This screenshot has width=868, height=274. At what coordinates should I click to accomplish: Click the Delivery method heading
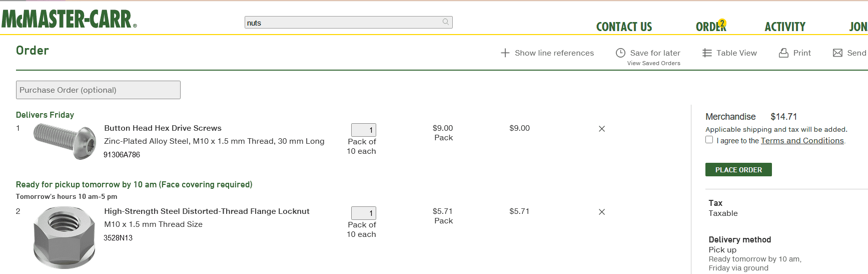[739, 239]
